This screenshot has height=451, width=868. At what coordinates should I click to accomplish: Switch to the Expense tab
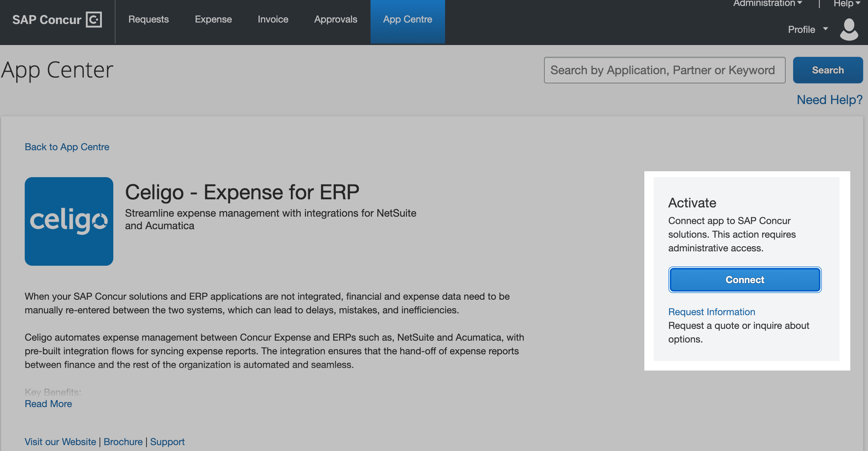[213, 20]
